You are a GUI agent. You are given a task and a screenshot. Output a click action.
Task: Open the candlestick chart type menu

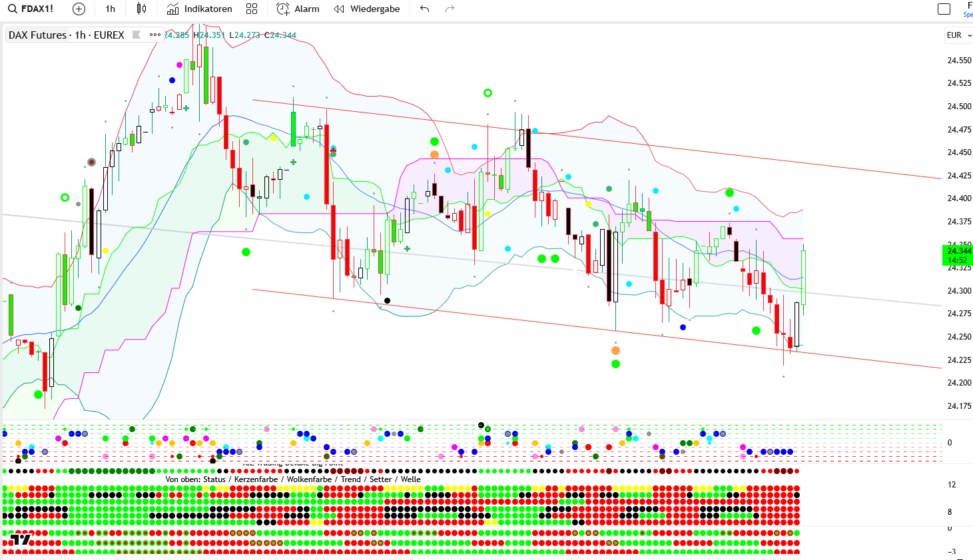141,9
